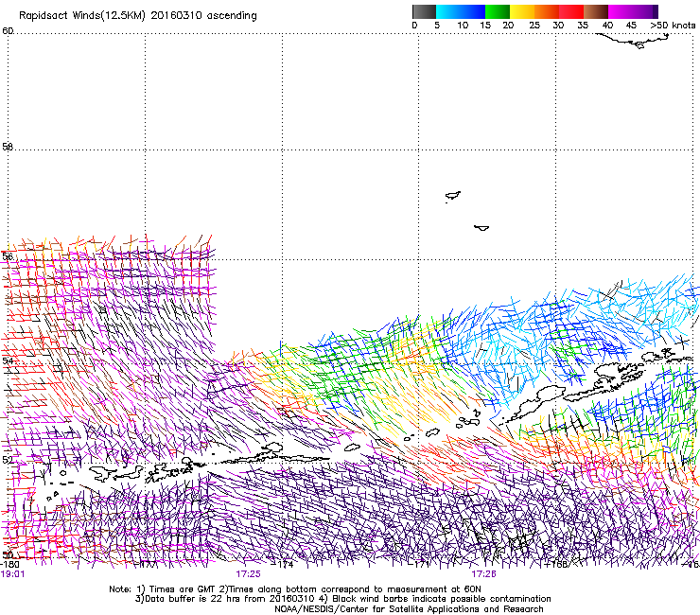Pick the magenta 40–45 knot legend segment
Image resolution: width=700 pixels, height=615 pixels.
(x=621, y=11)
